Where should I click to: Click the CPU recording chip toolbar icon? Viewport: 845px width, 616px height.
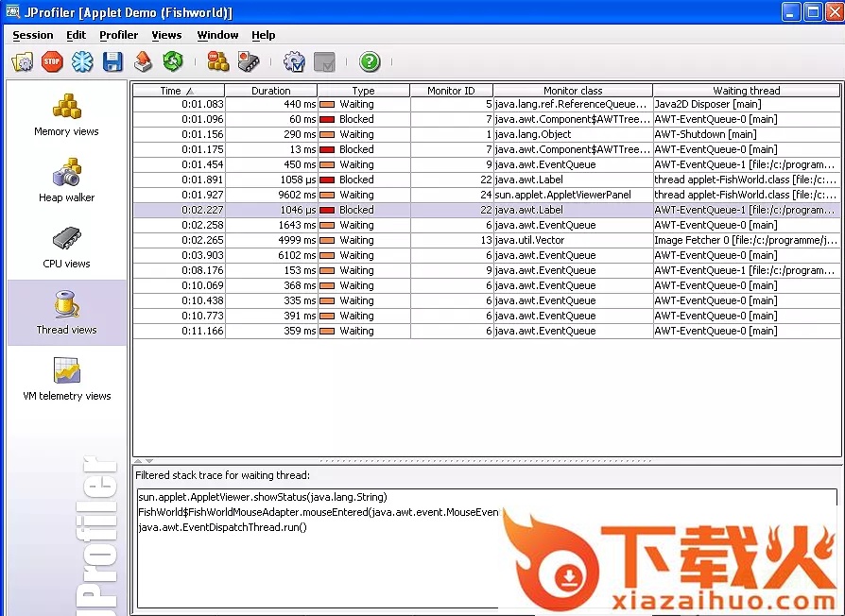click(x=249, y=62)
